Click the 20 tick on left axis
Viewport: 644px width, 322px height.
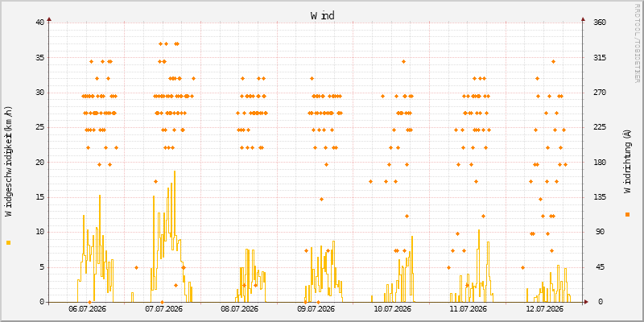tap(40, 163)
